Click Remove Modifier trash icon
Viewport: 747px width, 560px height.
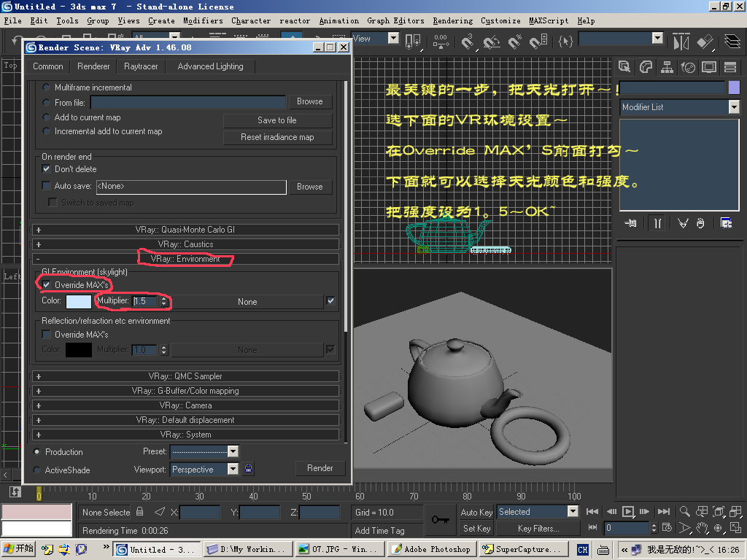[700, 223]
